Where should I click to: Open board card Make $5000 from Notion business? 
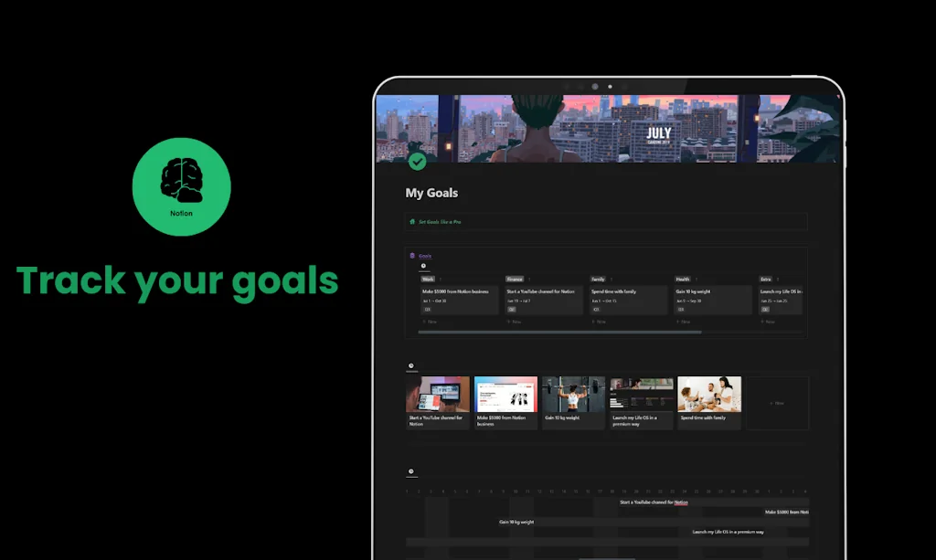459,300
